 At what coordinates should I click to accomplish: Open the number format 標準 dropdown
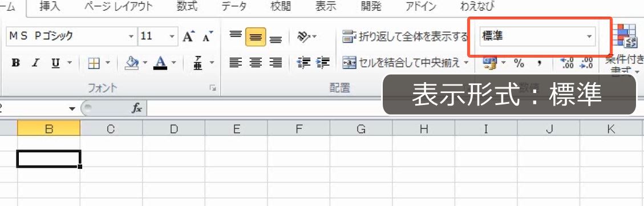589,37
